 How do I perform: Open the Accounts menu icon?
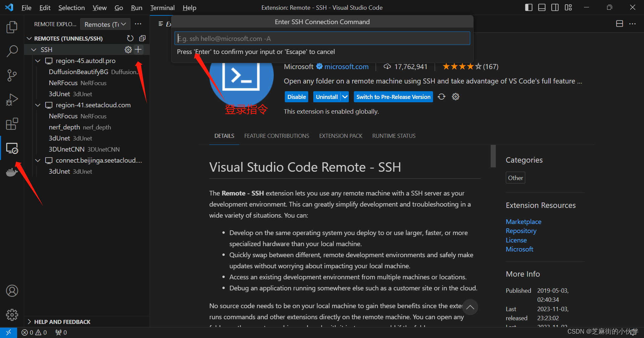tap(12, 291)
